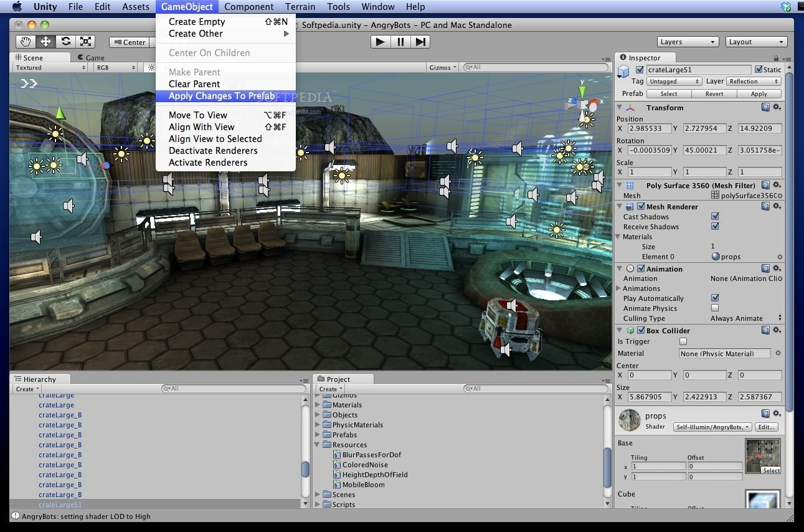Choose Apply Changes To Prefab
This screenshot has width=804, height=532.
pyautogui.click(x=225, y=96)
